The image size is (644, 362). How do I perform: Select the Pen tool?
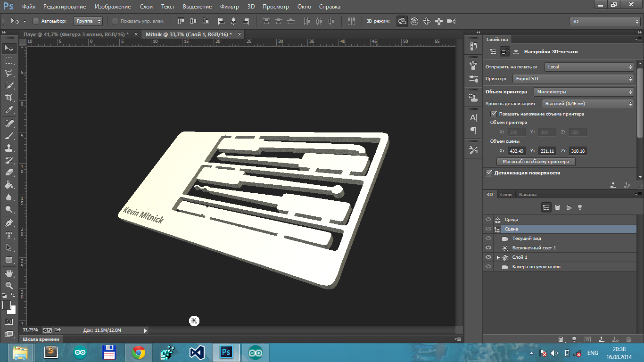click(x=8, y=222)
